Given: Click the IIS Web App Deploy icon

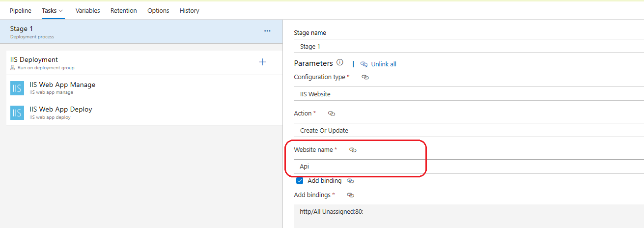Looking at the screenshot, I should (17, 113).
